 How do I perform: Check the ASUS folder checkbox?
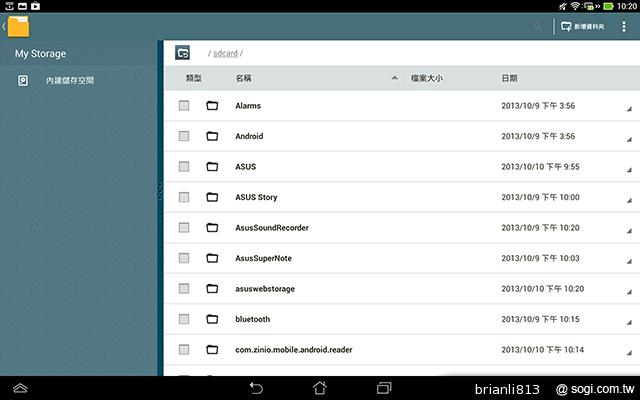click(x=184, y=167)
